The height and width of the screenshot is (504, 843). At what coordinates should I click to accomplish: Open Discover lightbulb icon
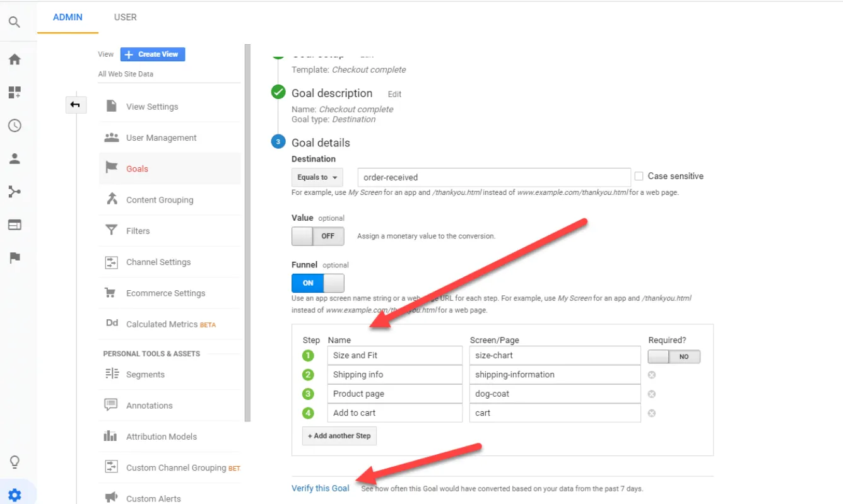15,462
